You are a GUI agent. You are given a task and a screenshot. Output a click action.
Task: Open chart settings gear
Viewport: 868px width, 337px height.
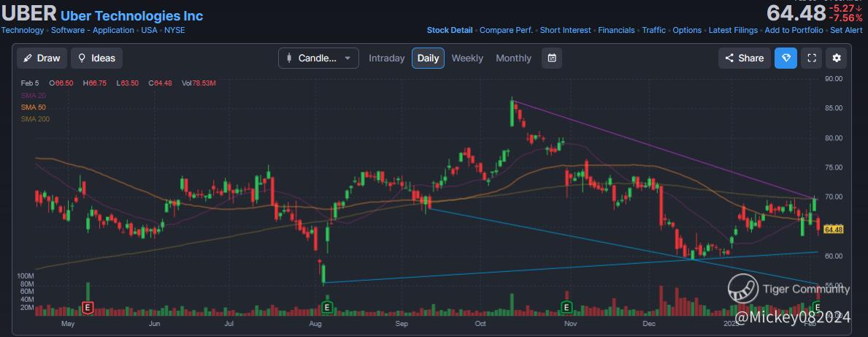(x=837, y=58)
